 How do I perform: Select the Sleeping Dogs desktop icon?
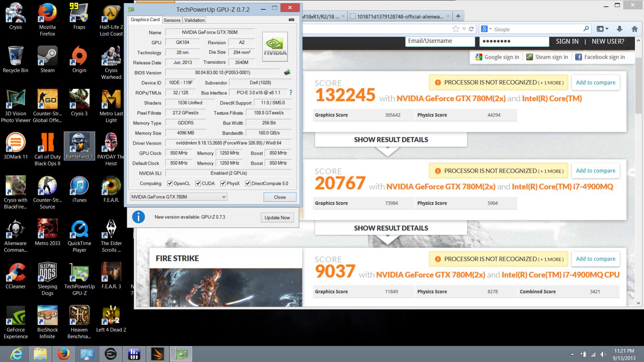click(x=47, y=279)
